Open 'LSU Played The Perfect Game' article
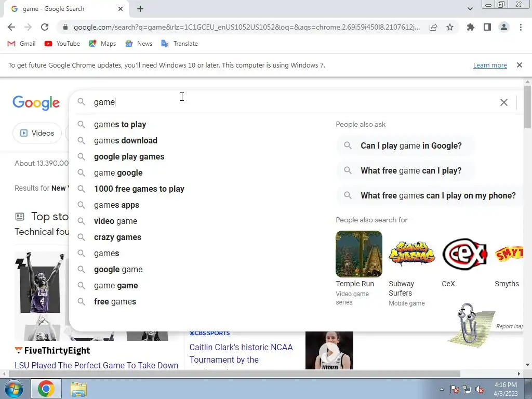 96,365
